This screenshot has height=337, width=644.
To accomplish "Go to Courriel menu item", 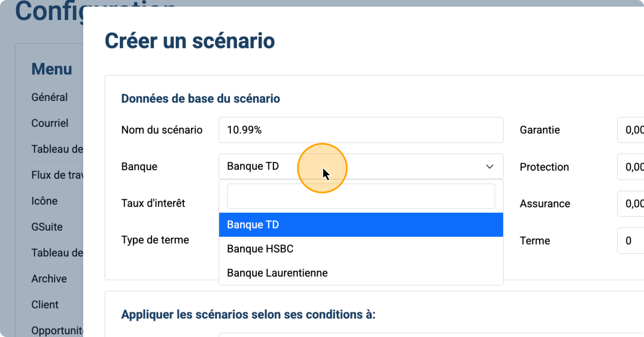I will [50, 123].
